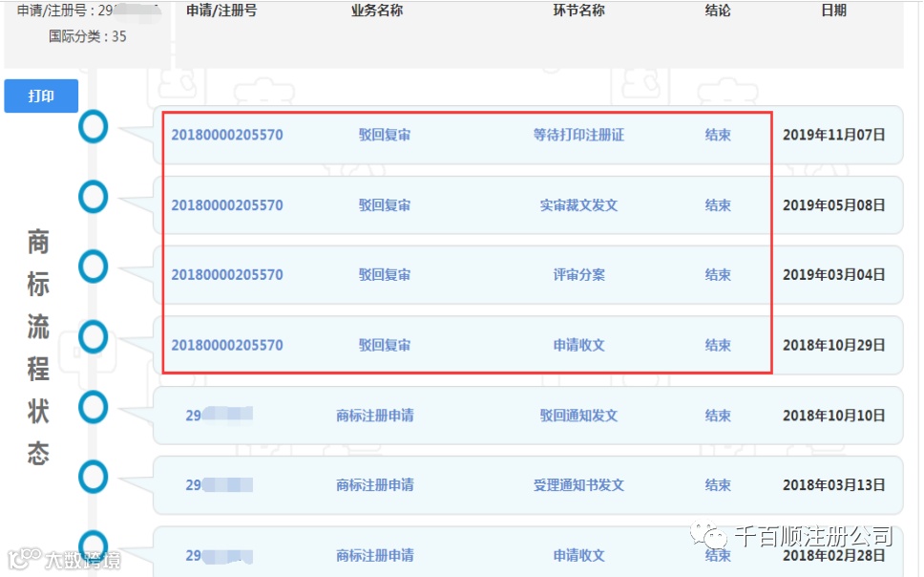
Task: Click the 等待打印注册证 stage name
Action: (x=578, y=135)
